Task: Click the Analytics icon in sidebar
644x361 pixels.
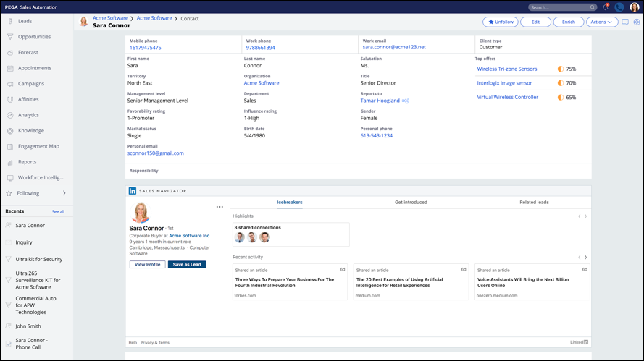Action: (10, 115)
